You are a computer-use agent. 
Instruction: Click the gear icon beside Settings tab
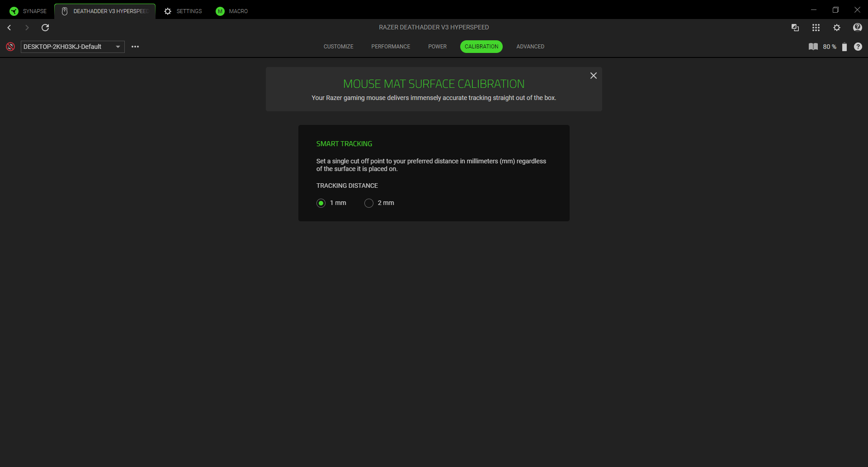[168, 11]
